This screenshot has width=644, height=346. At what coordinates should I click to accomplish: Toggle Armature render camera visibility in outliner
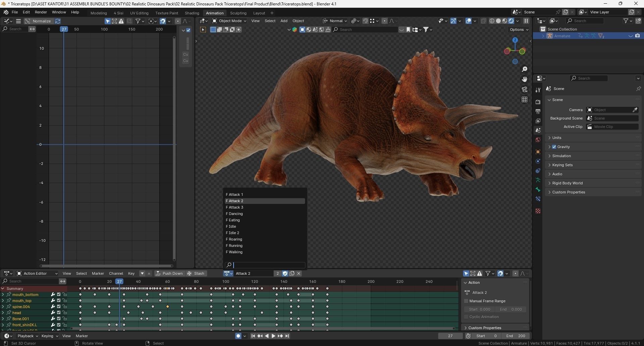(x=637, y=36)
